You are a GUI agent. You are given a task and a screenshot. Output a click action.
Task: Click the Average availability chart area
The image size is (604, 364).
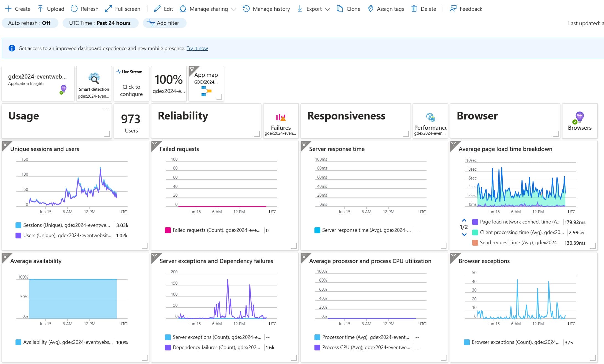[x=73, y=299]
